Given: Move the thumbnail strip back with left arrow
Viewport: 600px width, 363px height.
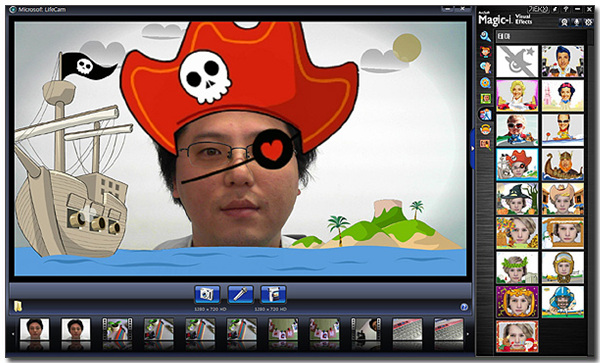Looking at the screenshot, I should tap(13, 334).
